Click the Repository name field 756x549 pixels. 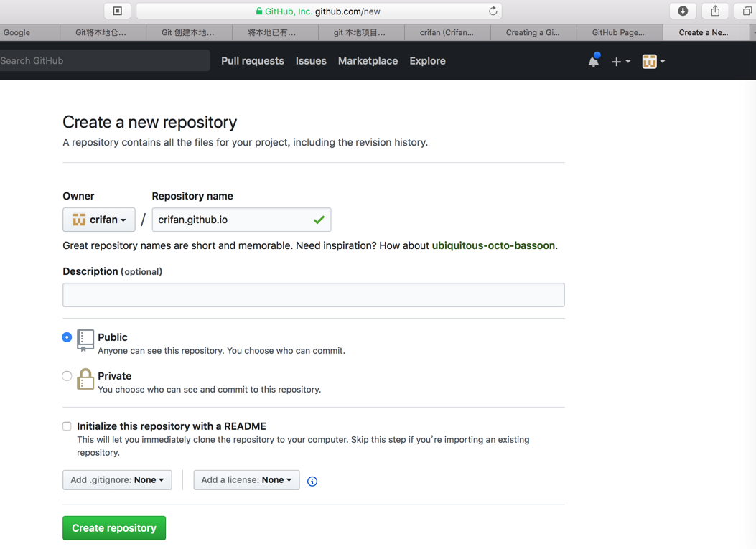[241, 220]
